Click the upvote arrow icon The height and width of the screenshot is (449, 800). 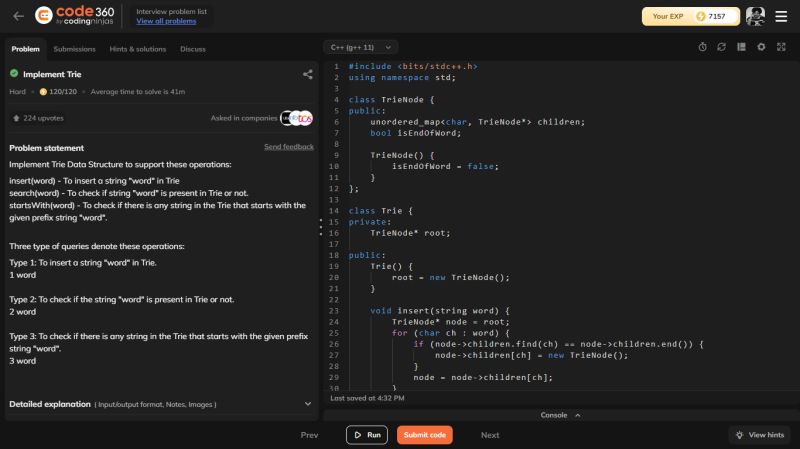tap(16, 118)
